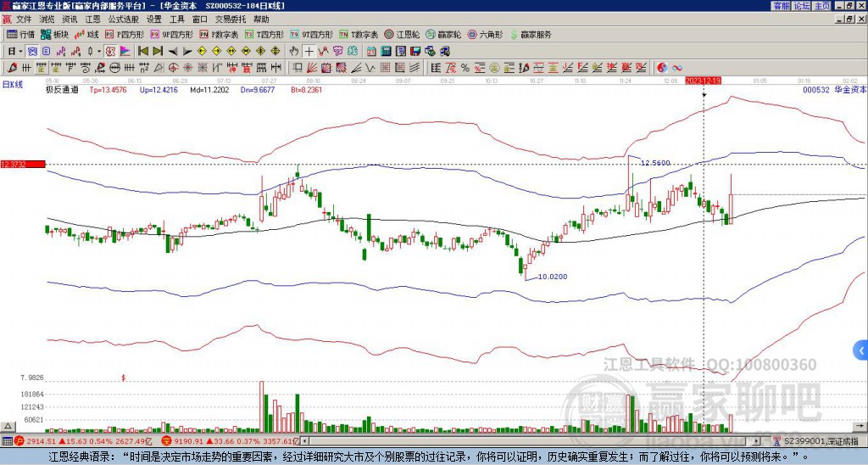The width and height of the screenshot is (868, 465).
Task: Click the red save floppy icon
Action: [415, 52]
